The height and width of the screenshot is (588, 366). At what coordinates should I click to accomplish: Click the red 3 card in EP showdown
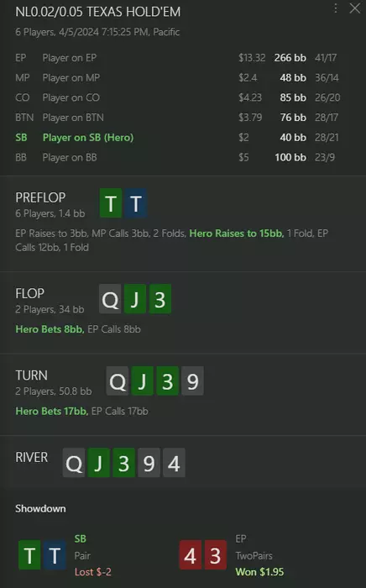[x=216, y=555]
